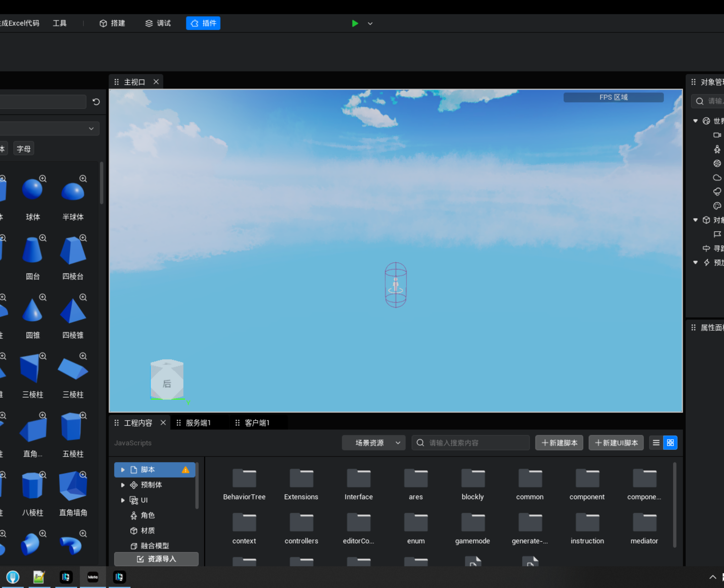Open the 工具 menu

coord(60,24)
